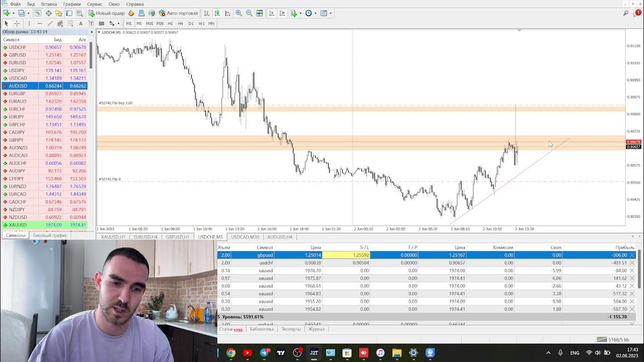Expand the periods dropdown arrow

pos(315,13)
